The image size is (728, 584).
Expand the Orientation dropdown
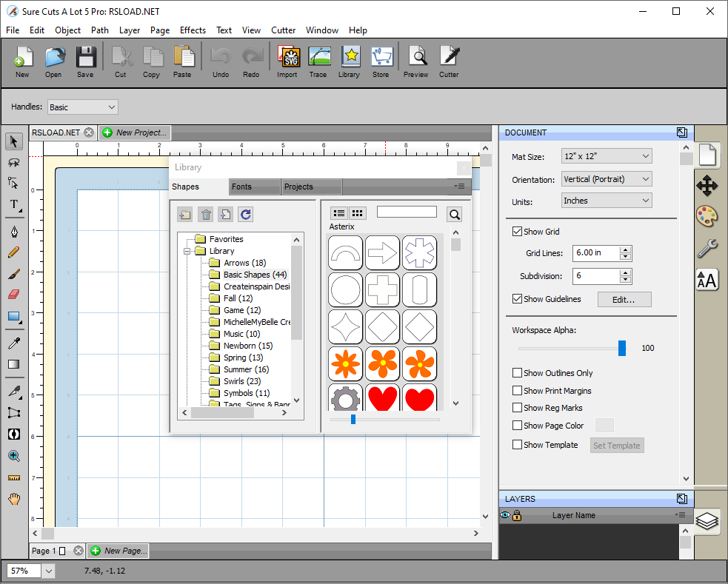click(606, 179)
